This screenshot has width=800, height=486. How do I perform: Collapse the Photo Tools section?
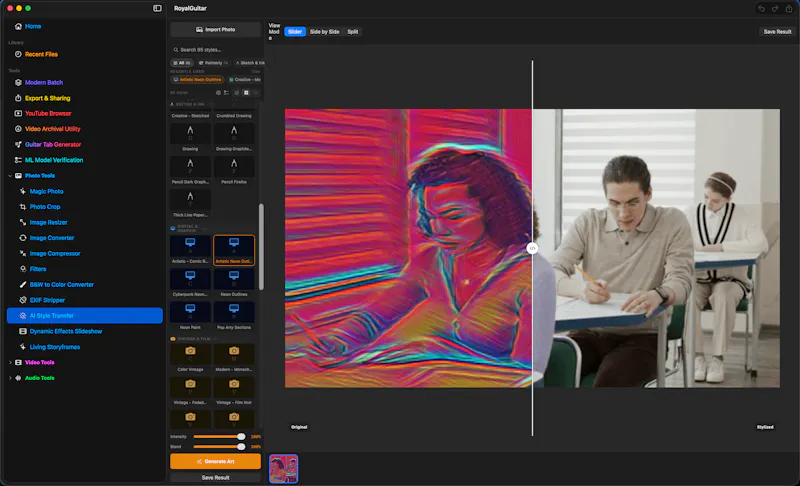[10, 175]
